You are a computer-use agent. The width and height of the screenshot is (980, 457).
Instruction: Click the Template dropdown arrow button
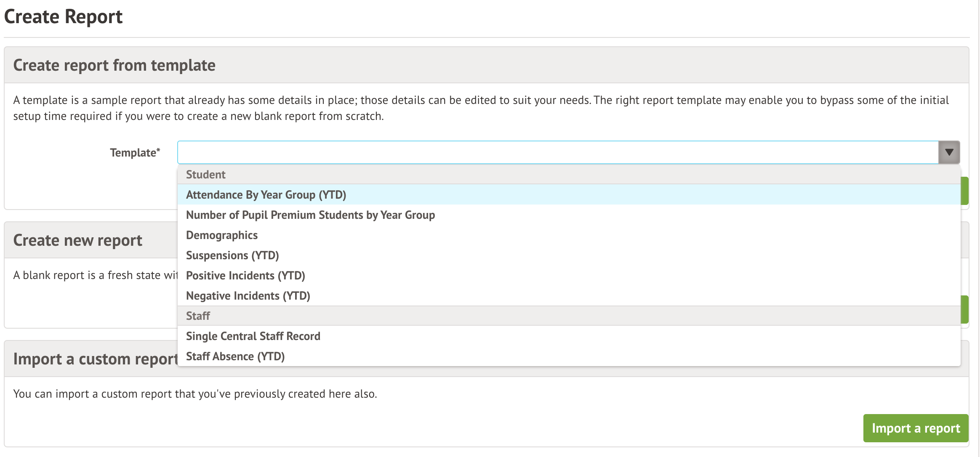click(x=949, y=152)
